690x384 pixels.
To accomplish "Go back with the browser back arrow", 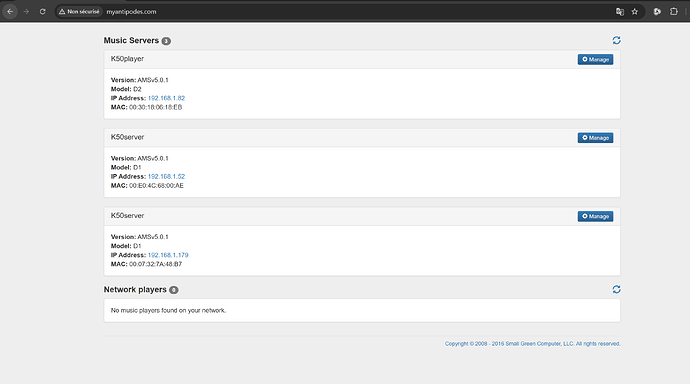I will (x=10, y=11).
